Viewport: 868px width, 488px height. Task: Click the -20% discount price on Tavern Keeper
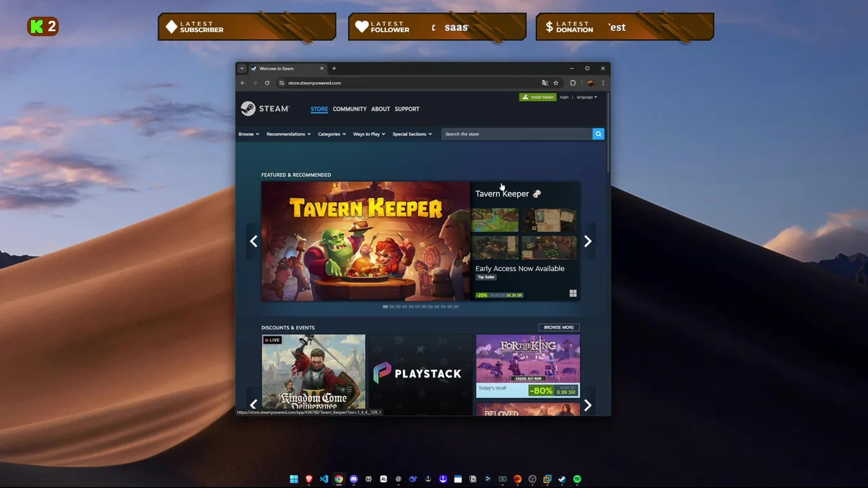click(500, 296)
